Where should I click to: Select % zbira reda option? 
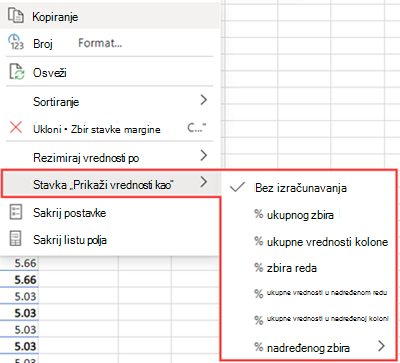[x=309, y=268]
